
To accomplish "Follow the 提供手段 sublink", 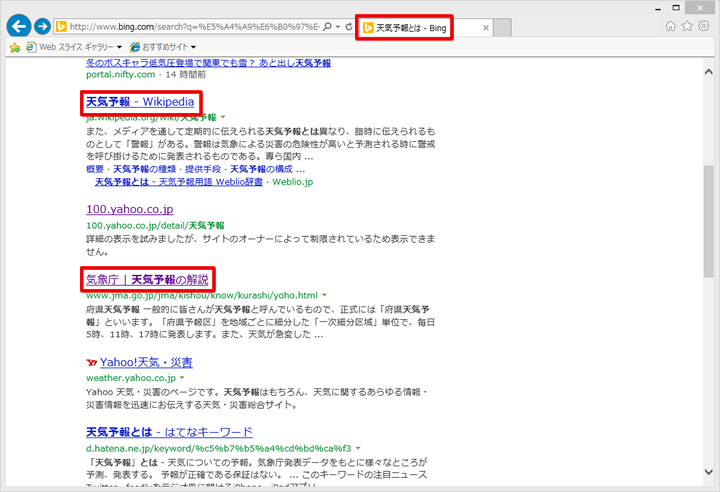I will pos(203,169).
